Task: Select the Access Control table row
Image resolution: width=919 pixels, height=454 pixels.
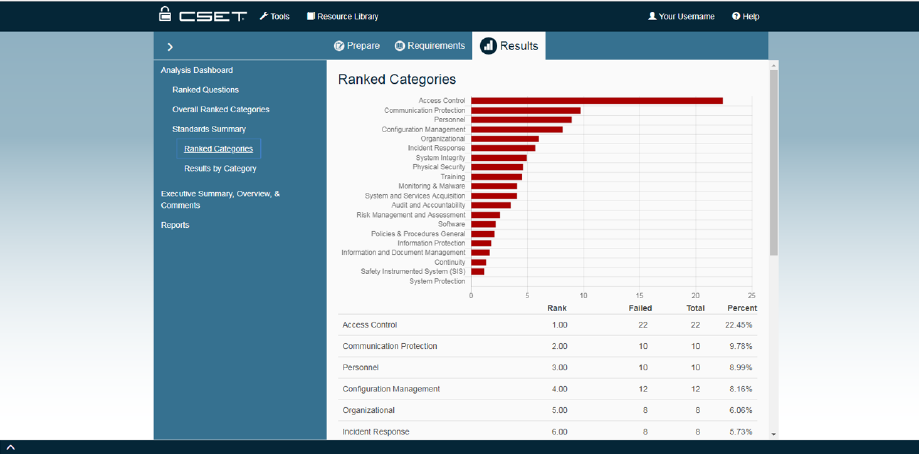Action: 549,325
